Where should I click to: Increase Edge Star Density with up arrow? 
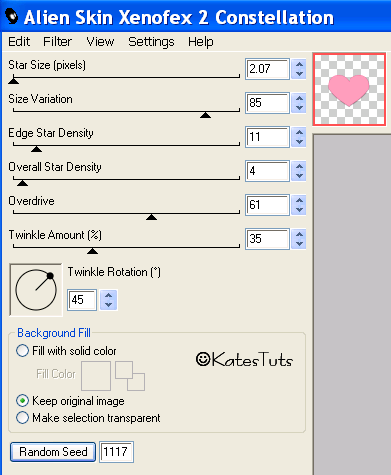pos(299,132)
